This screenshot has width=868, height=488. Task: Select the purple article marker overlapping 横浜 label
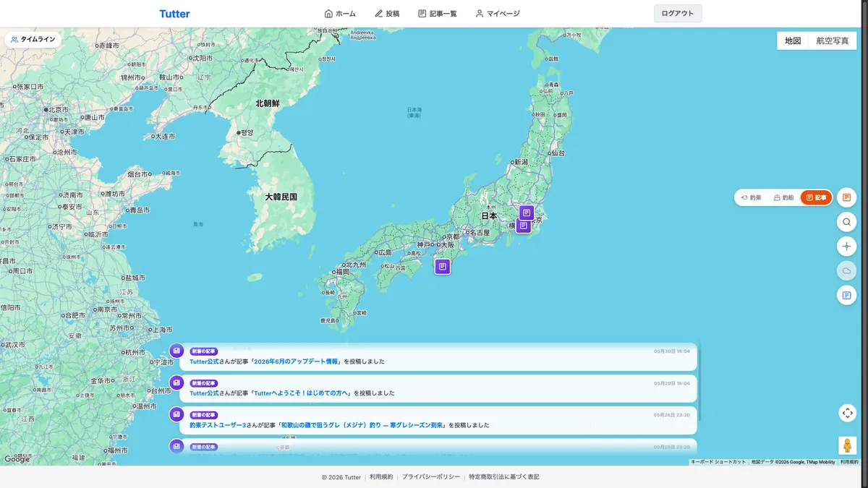click(523, 226)
